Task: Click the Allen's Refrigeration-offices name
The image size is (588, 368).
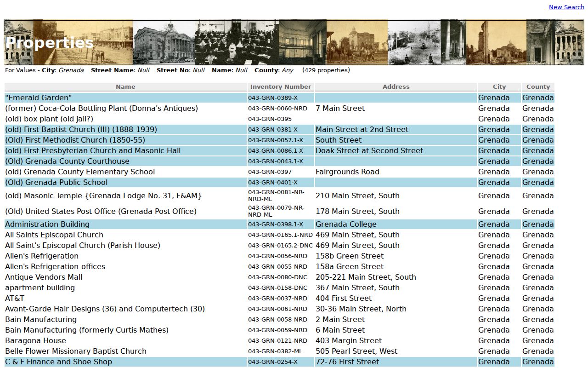Action: (55, 266)
